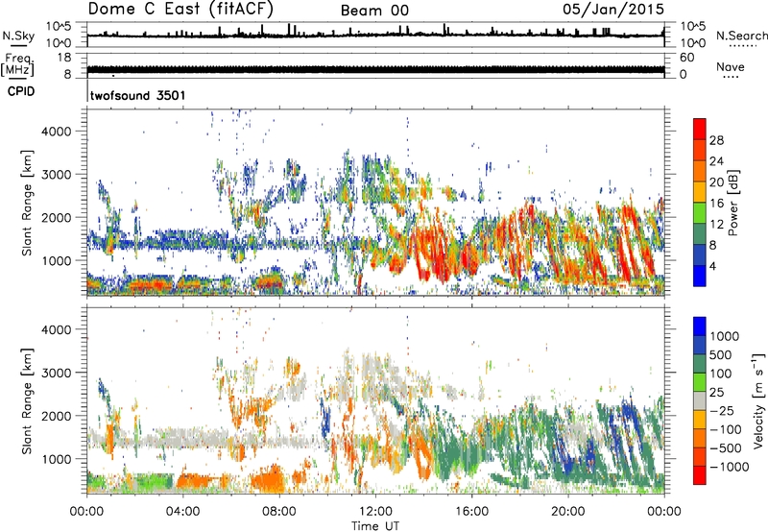Click the 'twofsound 3501' CPID text
The width and height of the screenshot is (768, 532).
137,95
